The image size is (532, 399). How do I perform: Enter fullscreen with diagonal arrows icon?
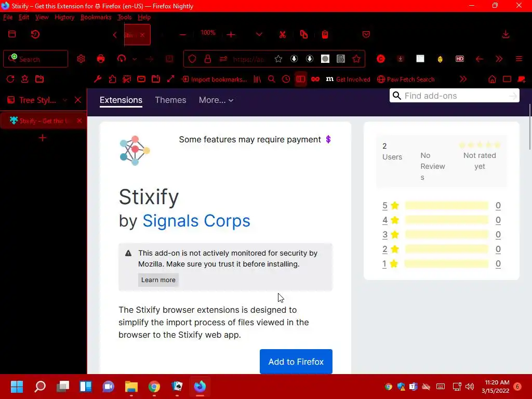point(170,79)
